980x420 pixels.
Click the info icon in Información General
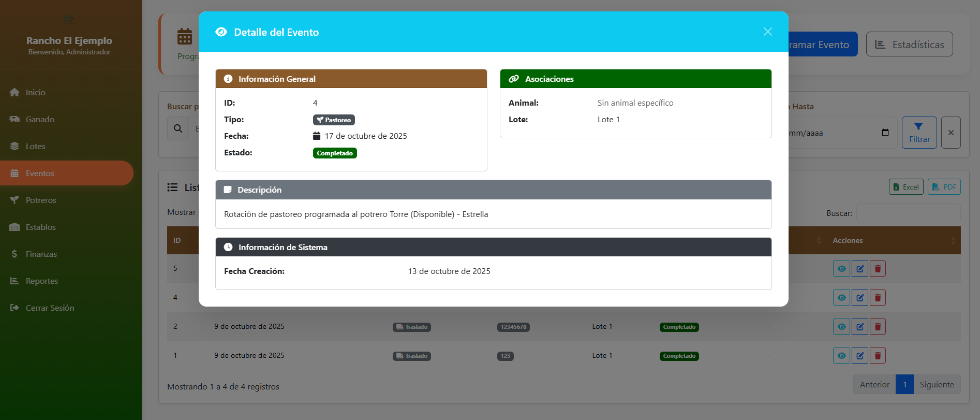[228, 79]
